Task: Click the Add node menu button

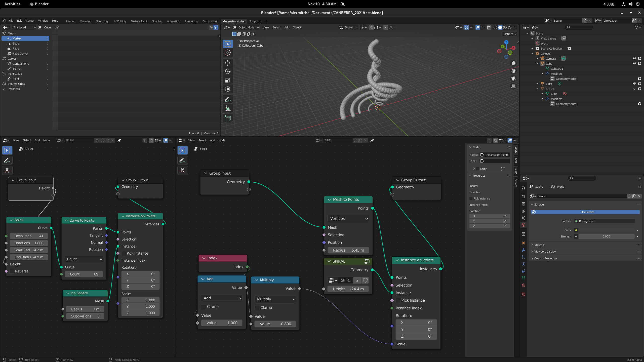Action: click(37, 140)
